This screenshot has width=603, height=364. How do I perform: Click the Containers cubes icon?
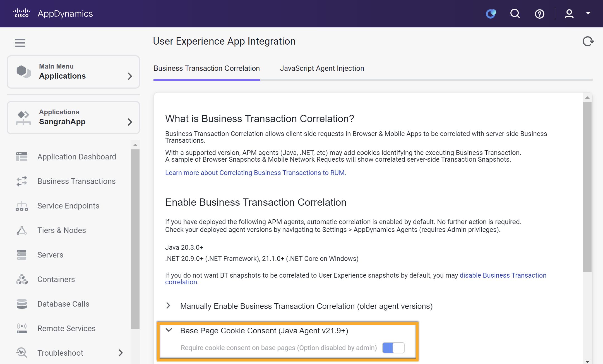[22, 279]
